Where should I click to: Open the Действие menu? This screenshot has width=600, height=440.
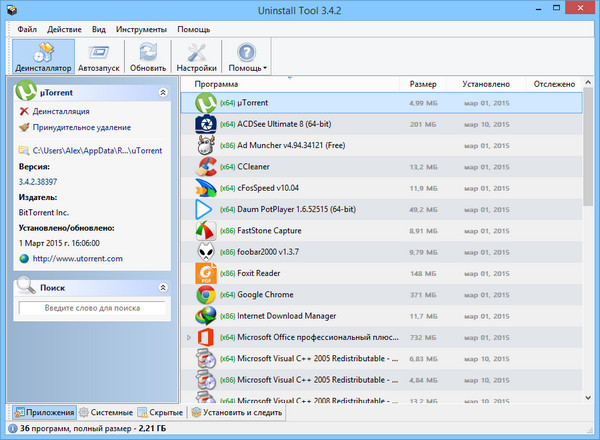click(64, 29)
